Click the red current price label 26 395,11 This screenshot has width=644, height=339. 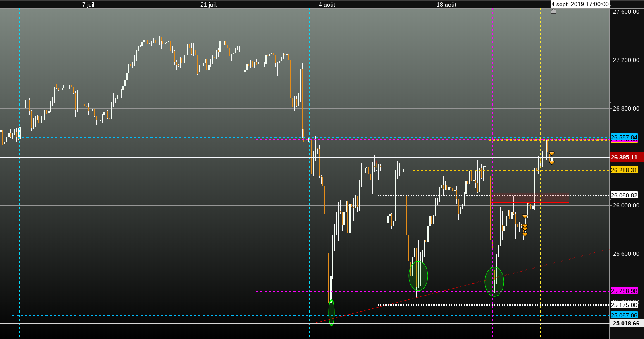point(627,157)
